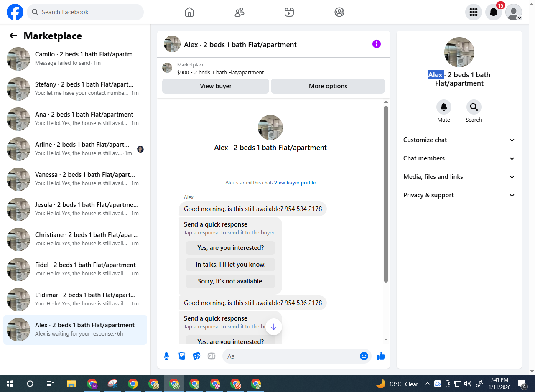Expand the Privacy & support section

pos(459,195)
